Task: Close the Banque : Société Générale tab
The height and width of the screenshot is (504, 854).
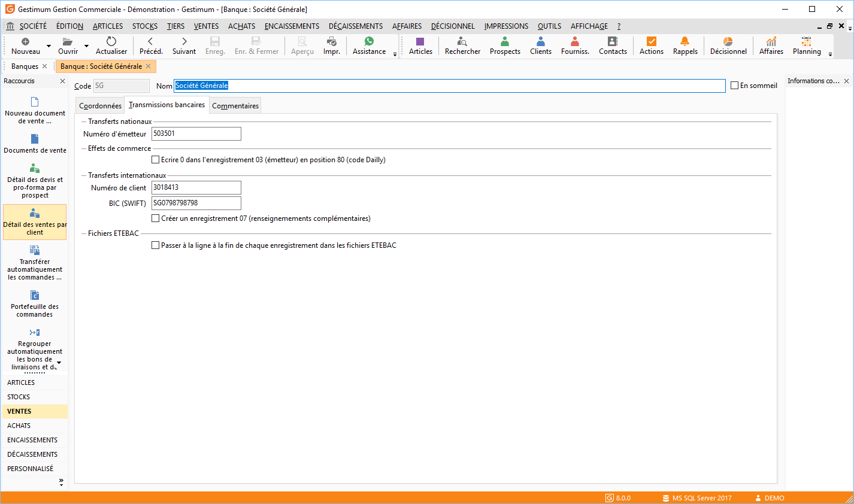Action: 149,66
